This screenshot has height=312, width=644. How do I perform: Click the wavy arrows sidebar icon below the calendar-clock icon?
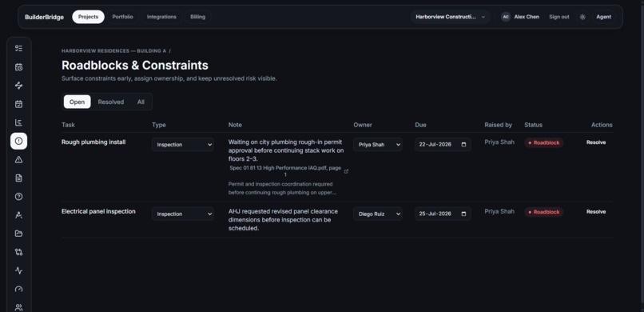[x=18, y=86]
